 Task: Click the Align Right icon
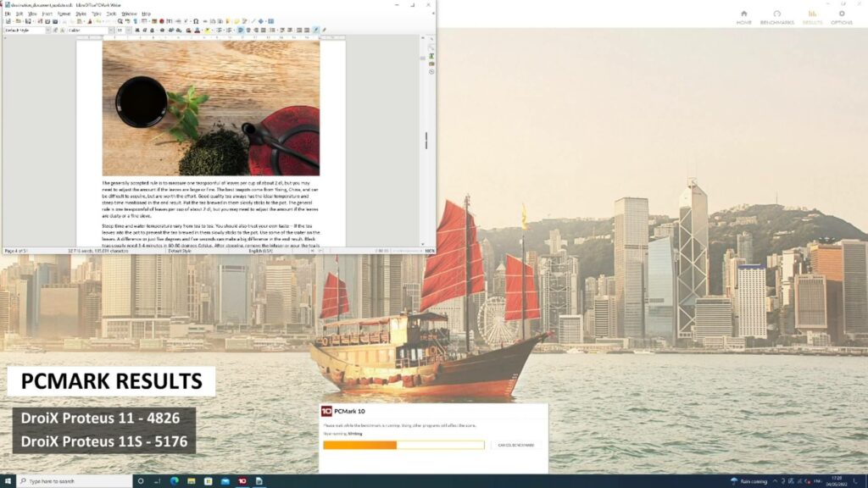click(x=256, y=30)
